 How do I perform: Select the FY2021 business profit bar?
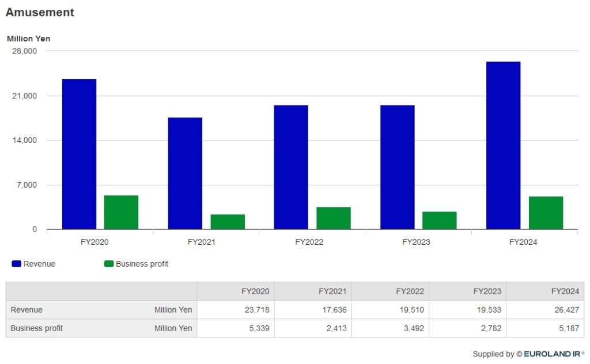click(228, 222)
